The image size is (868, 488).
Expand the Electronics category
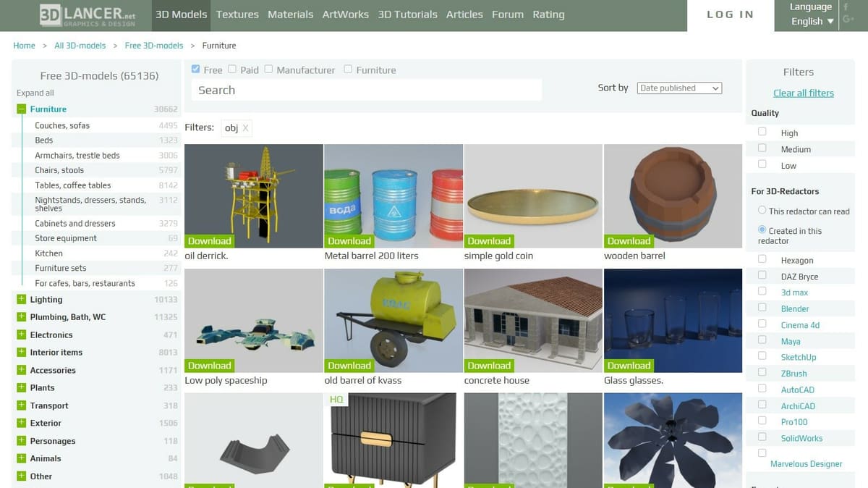(22, 335)
